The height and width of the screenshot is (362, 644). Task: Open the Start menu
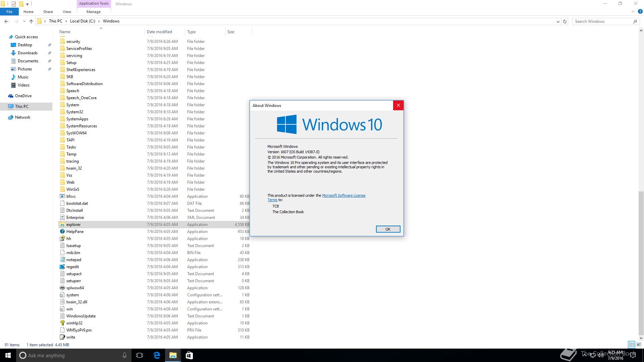click(8, 355)
